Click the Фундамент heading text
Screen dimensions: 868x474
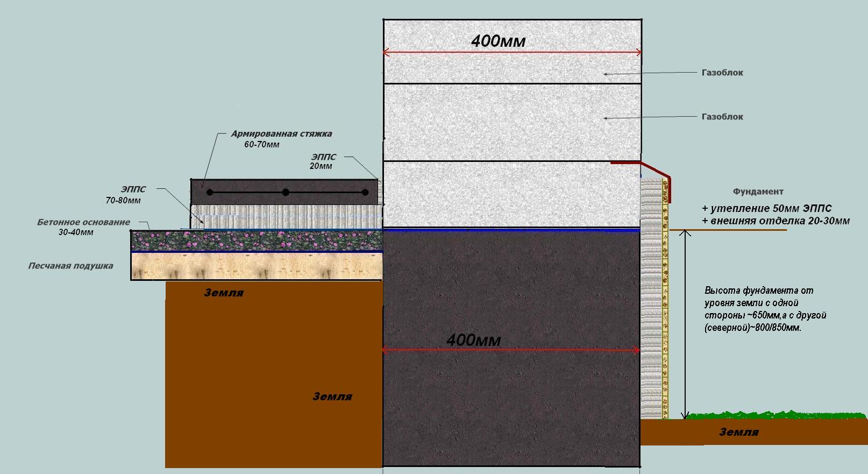coord(758,192)
